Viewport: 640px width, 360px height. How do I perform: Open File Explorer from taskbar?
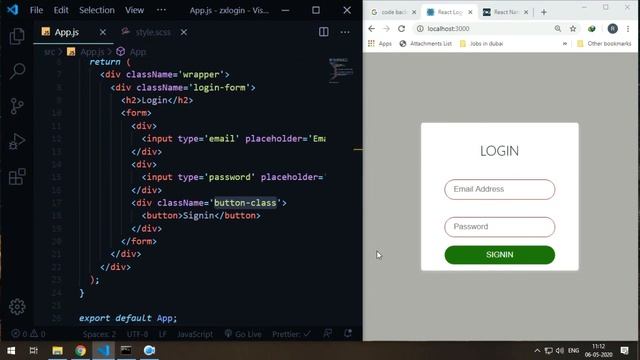click(57, 351)
